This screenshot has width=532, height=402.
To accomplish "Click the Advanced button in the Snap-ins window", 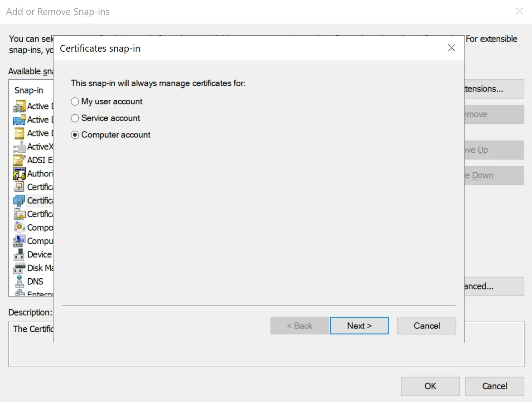I will pyautogui.click(x=494, y=286).
